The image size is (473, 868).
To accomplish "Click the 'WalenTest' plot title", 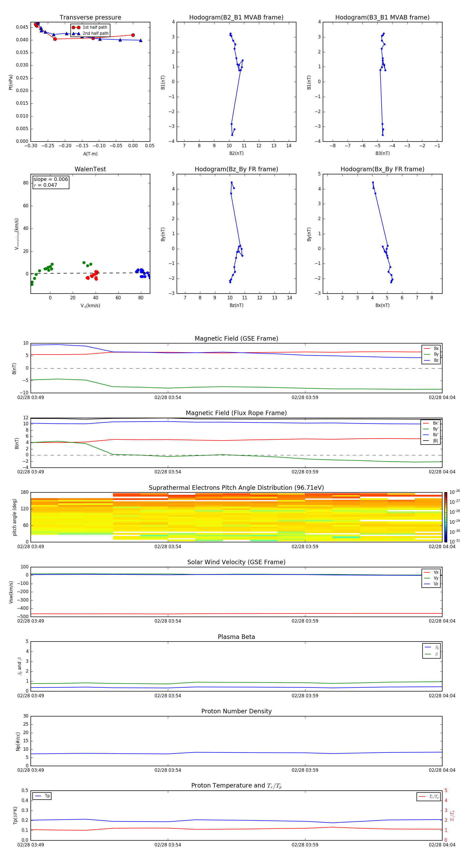I will point(90,169).
